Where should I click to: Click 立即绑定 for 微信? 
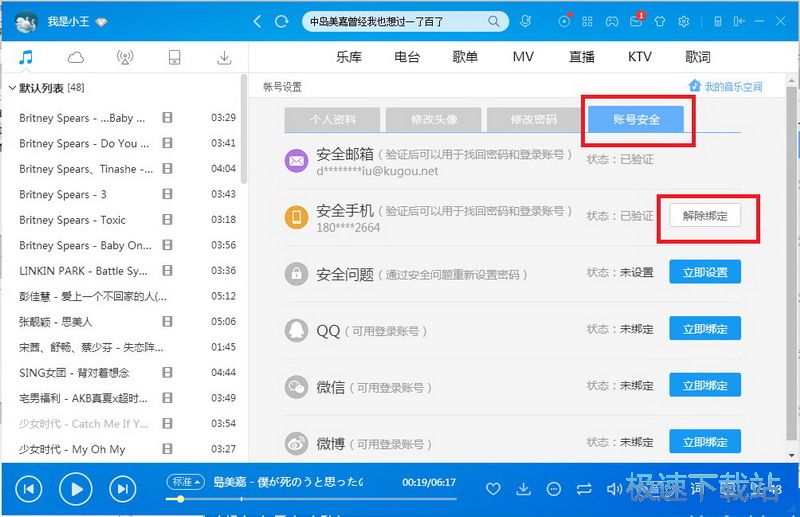pyautogui.click(x=705, y=385)
